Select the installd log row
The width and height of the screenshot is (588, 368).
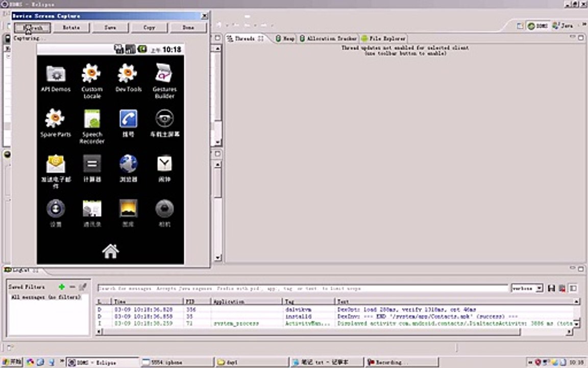click(x=335, y=316)
